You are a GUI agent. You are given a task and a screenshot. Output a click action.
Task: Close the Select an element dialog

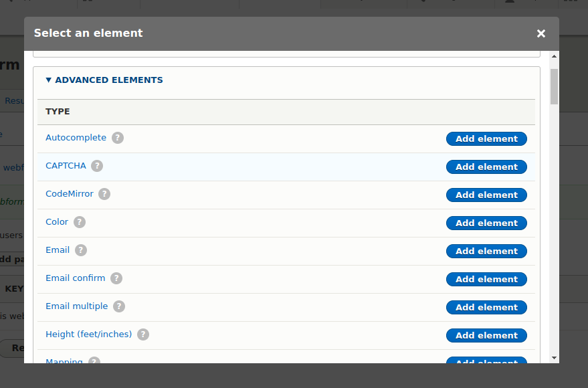[541, 33]
